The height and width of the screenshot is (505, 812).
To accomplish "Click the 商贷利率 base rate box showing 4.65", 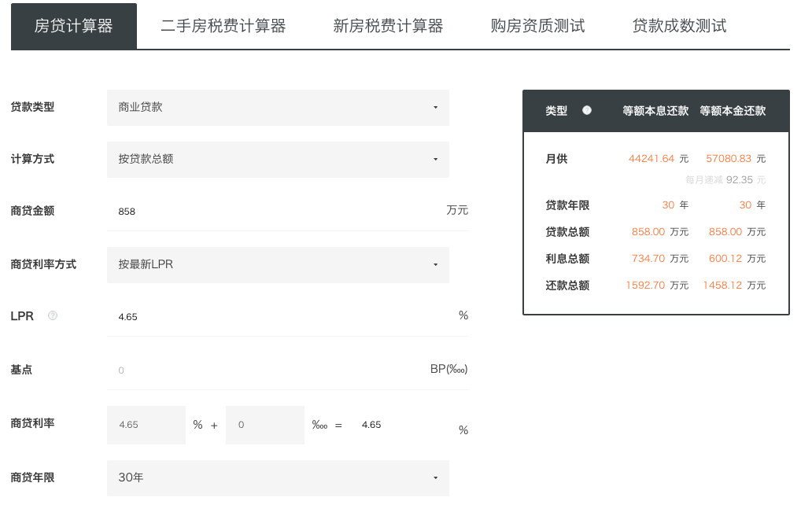I will [x=146, y=425].
